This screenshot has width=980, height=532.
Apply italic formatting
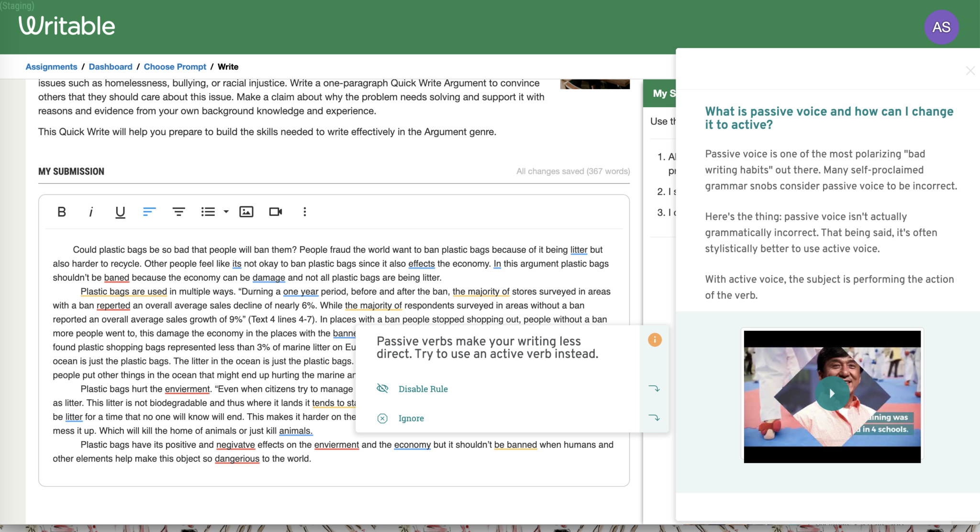point(91,212)
